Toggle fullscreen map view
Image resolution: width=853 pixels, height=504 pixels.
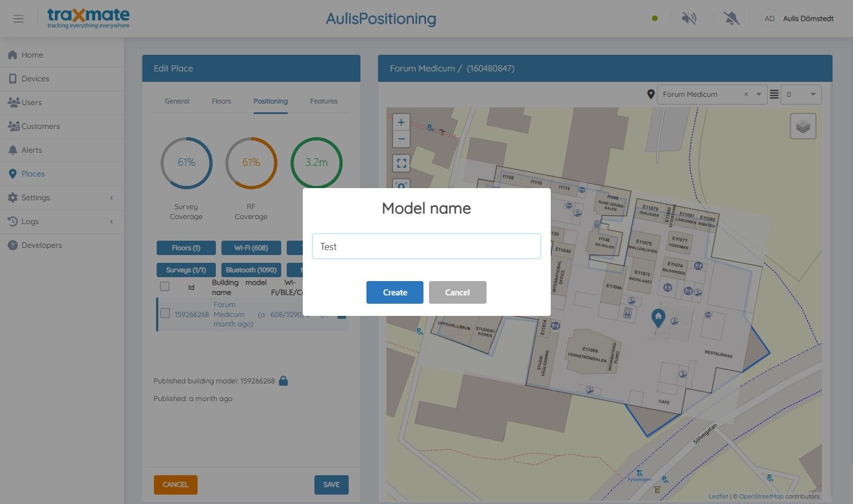pos(401,163)
